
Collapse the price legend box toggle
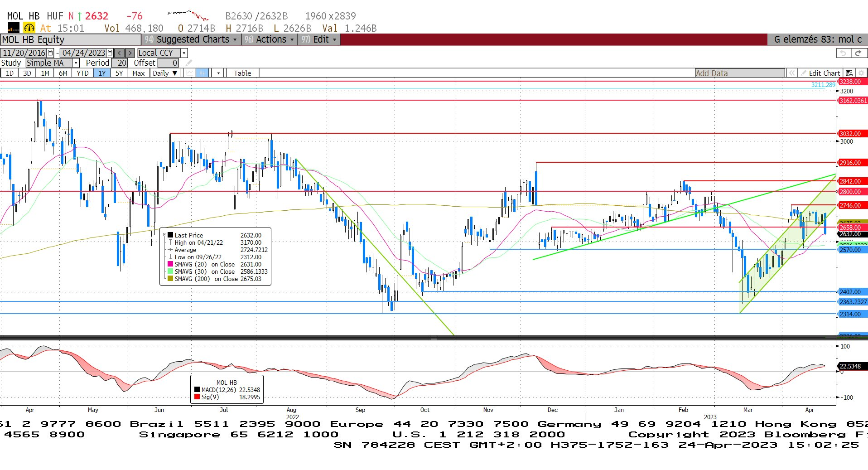coord(165,235)
